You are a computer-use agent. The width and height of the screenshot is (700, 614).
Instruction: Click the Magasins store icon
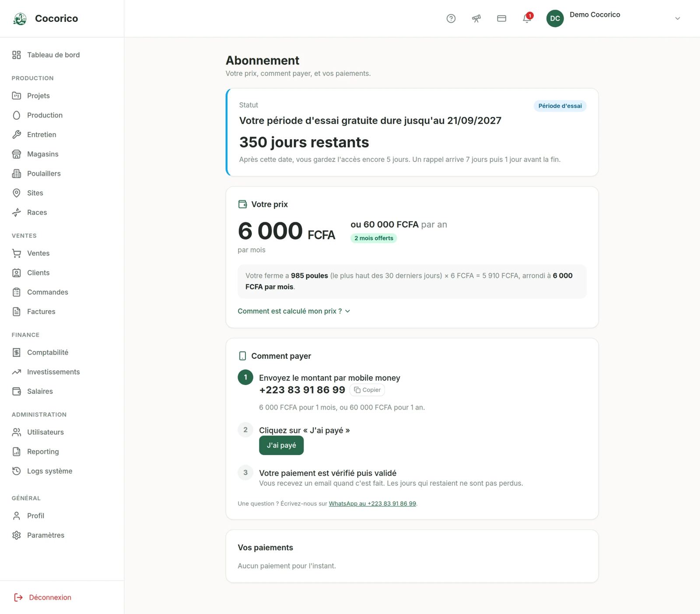coord(17,154)
